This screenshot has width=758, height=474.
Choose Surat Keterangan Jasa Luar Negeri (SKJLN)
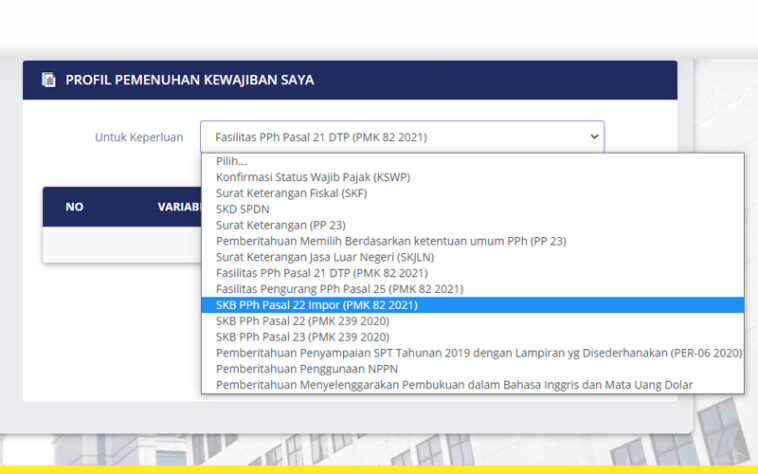tap(473, 257)
